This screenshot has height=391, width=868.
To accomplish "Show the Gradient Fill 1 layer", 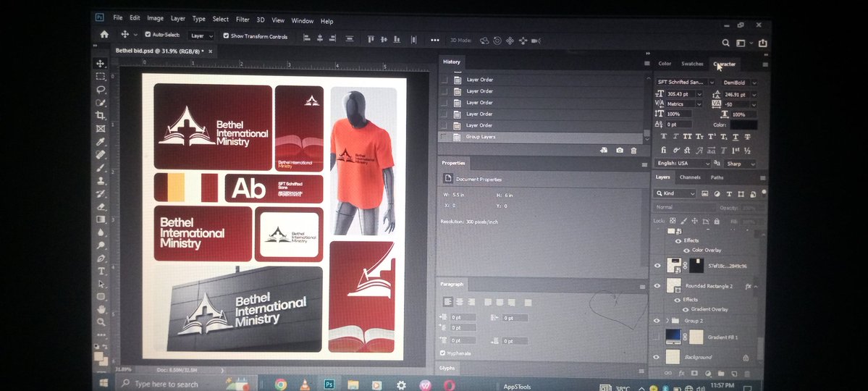I will click(657, 337).
